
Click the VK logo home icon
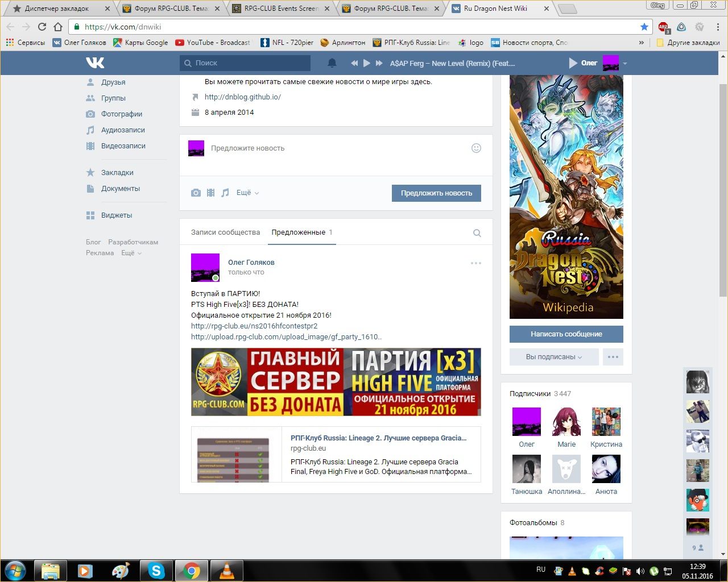tap(95, 63)
